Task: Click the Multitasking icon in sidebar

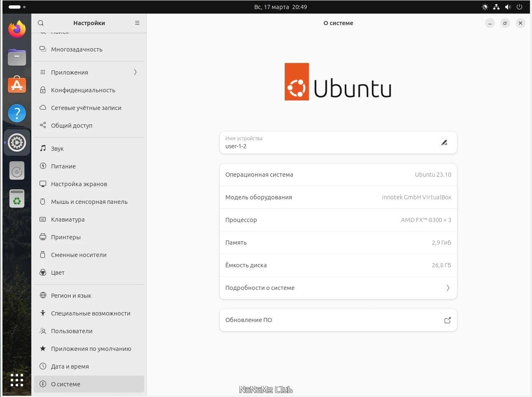Action: 43,49
